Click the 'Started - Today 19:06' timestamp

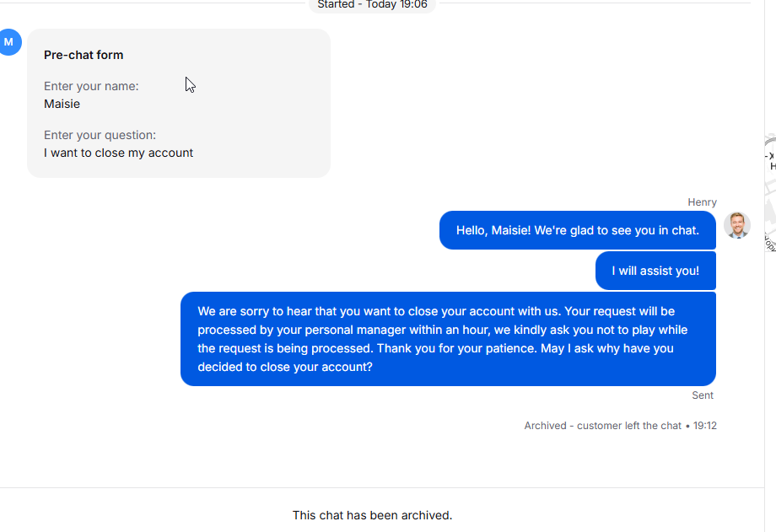pyautogui.click(x=372, y=5)
